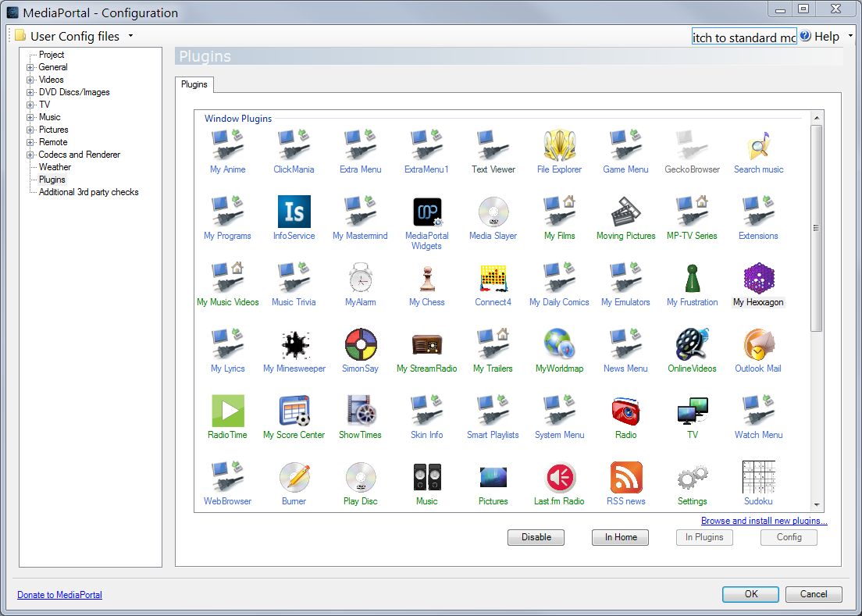Select the ShowTimes film icon
Screen dimensions: 862x616
tap(361, 411)
